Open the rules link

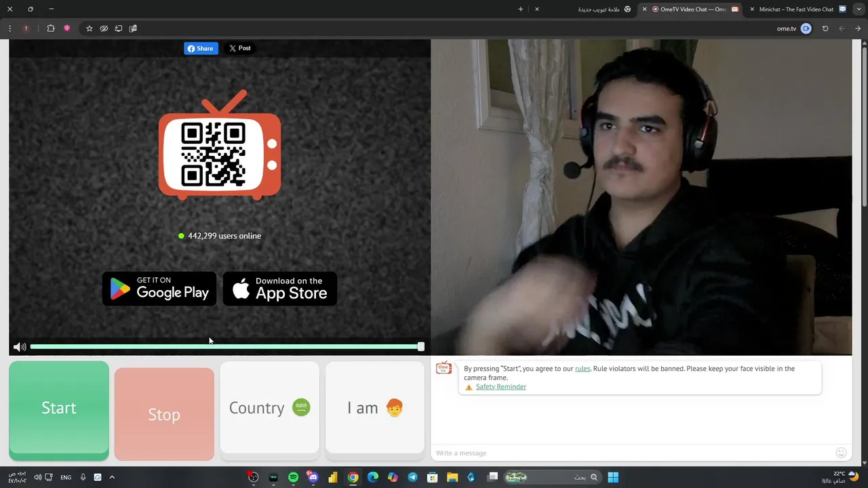[583, 369]
